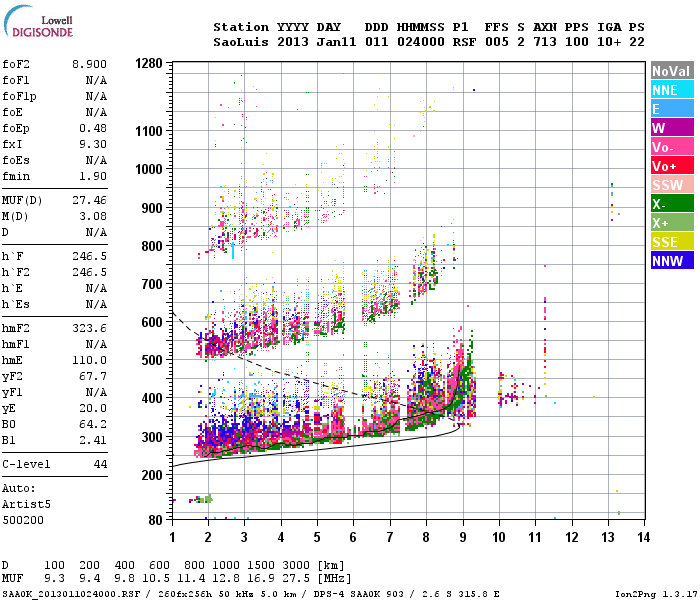Click the MUF(D) value 27.46
The image size is (700, 600).
89,200
